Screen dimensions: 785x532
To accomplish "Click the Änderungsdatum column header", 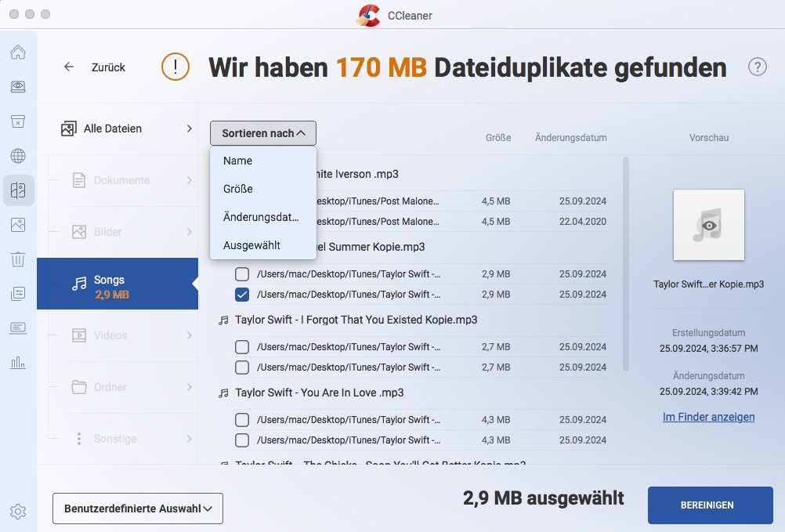I will click(x=570, y=138).
